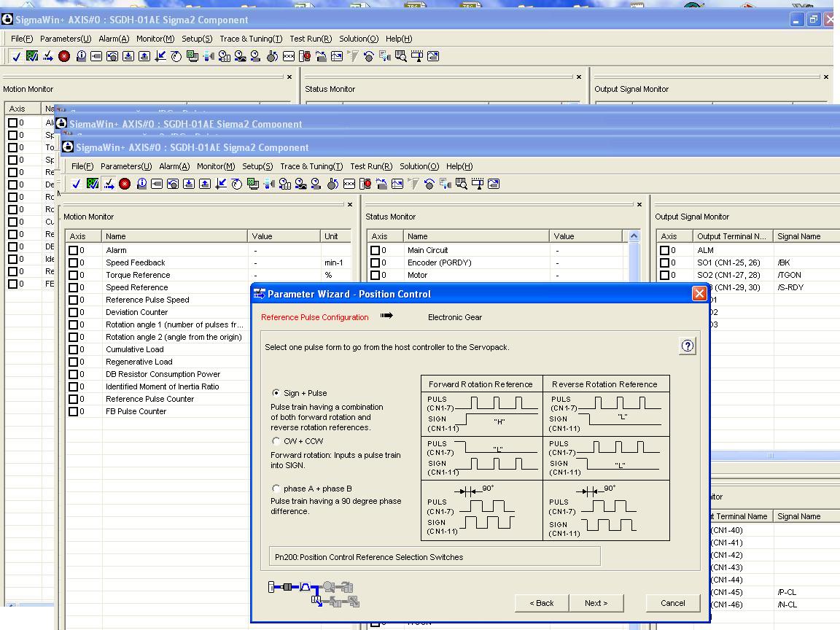Click the Status Monitor scrollbar up arrow

634,236
